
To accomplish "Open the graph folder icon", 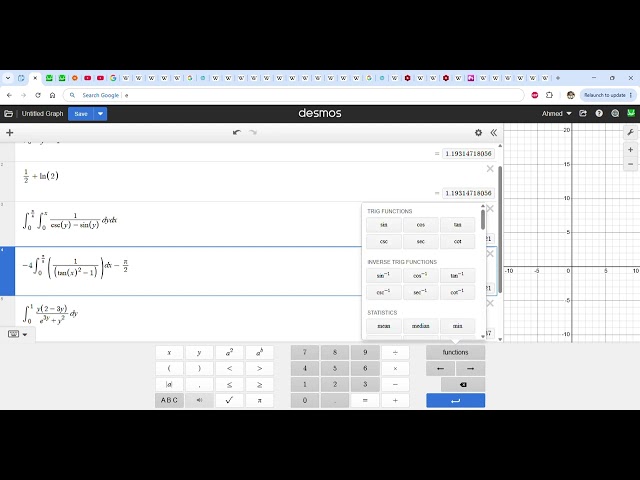I will (9, 114).
